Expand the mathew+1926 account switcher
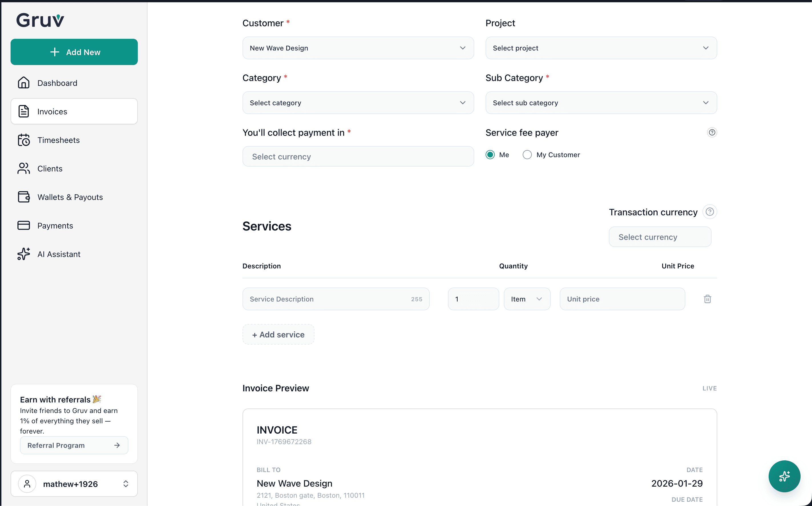 click(74, 483)
